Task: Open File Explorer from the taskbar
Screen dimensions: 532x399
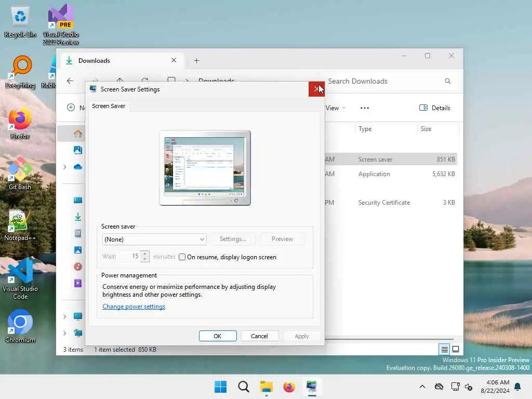Action: (x=267, y=387)
